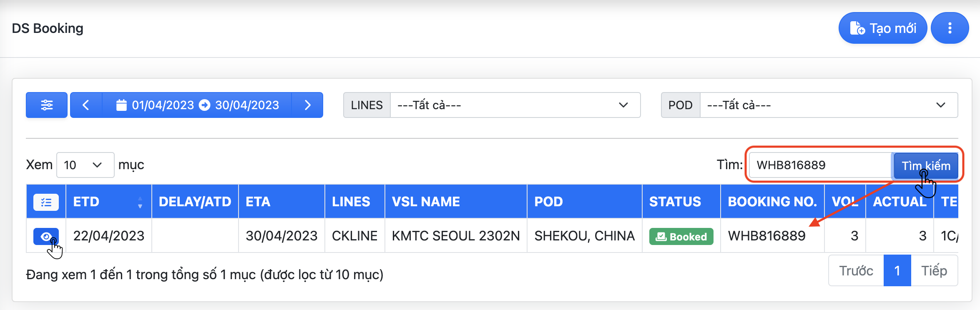Go to the Trước pagination page

point(856,271)
